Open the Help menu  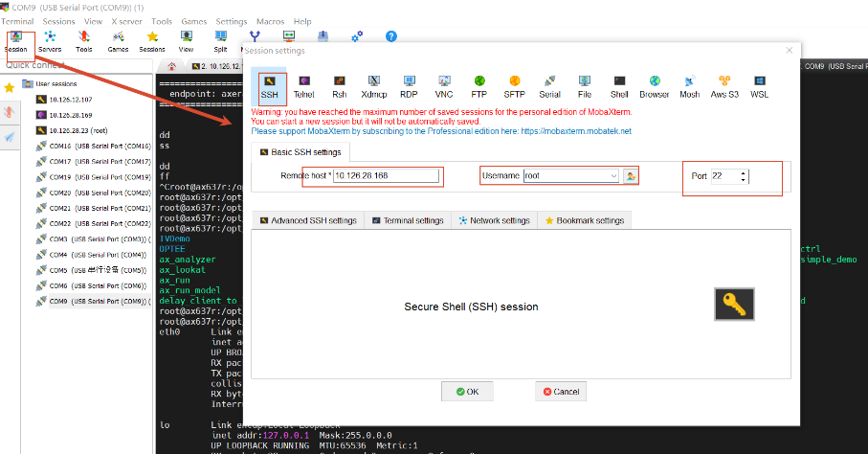[x=302, y=22]
